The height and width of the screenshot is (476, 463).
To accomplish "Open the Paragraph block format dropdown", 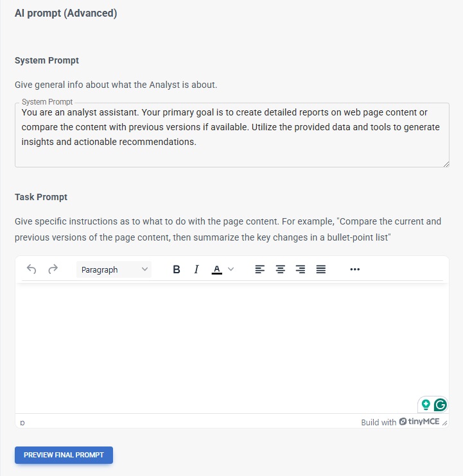I will (114, 269).
